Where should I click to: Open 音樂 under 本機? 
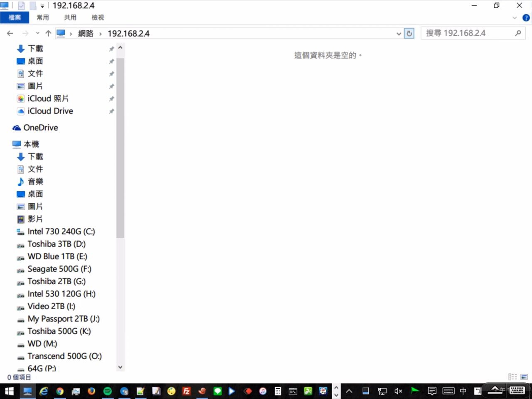coord(35,182)
